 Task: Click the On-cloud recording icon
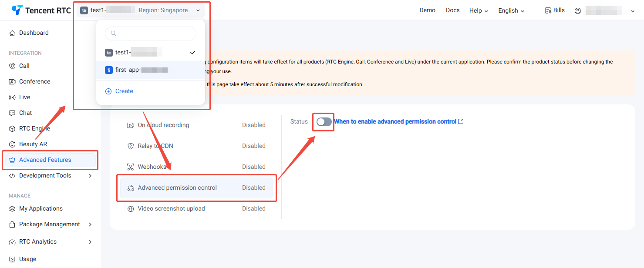point(130,125)
